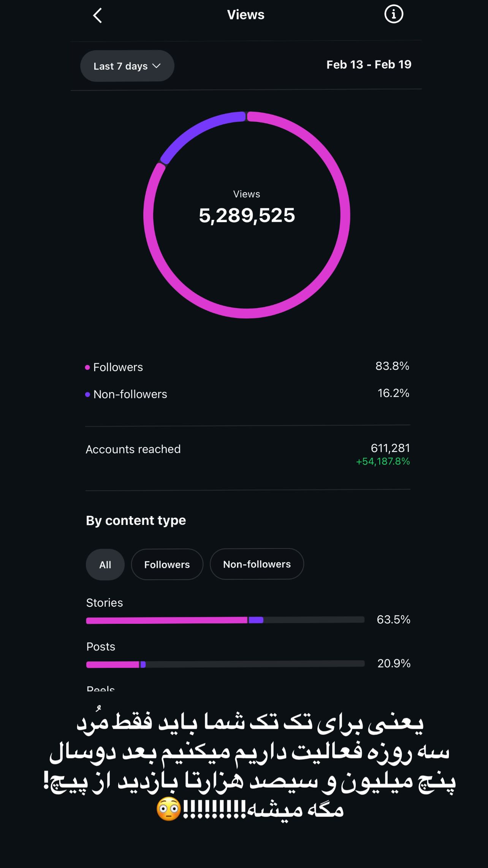Click the Views page title
The image size is (488, 868).
pyautogui.click(x=246, y=15)
